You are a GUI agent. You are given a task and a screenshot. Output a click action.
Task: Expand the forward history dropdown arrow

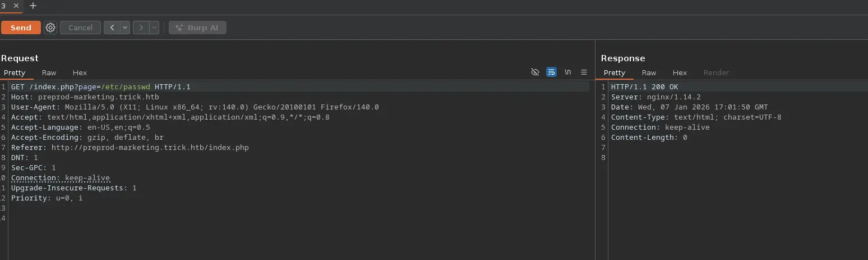pos(154,28)
